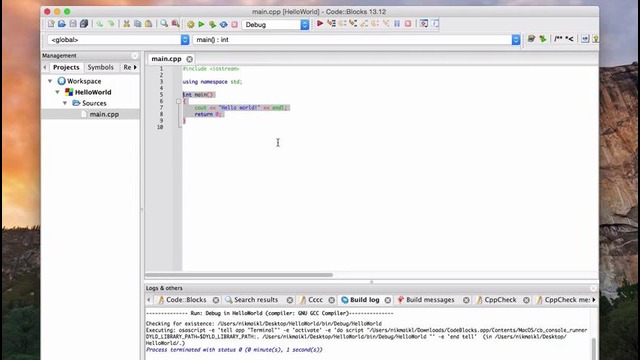Switch to the Symbols tab
Image resolution: width=640 pixels, height=360 pixels.
tap(100, 67)
